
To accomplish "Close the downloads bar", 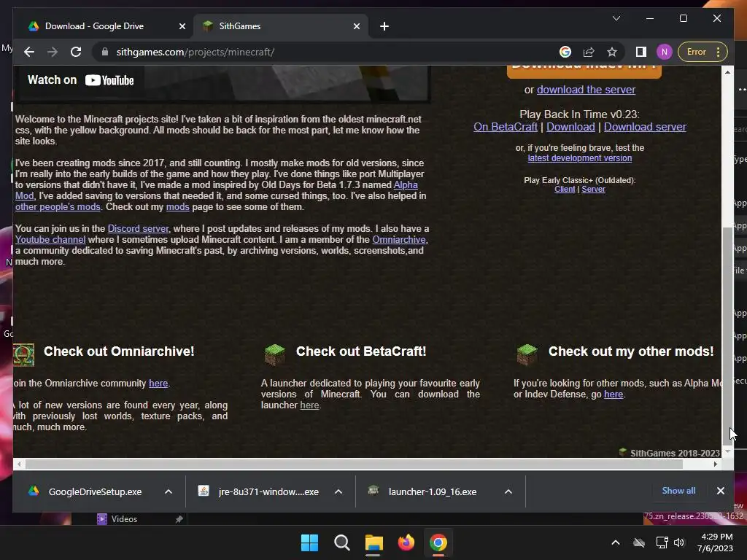I will pos(720,491).
